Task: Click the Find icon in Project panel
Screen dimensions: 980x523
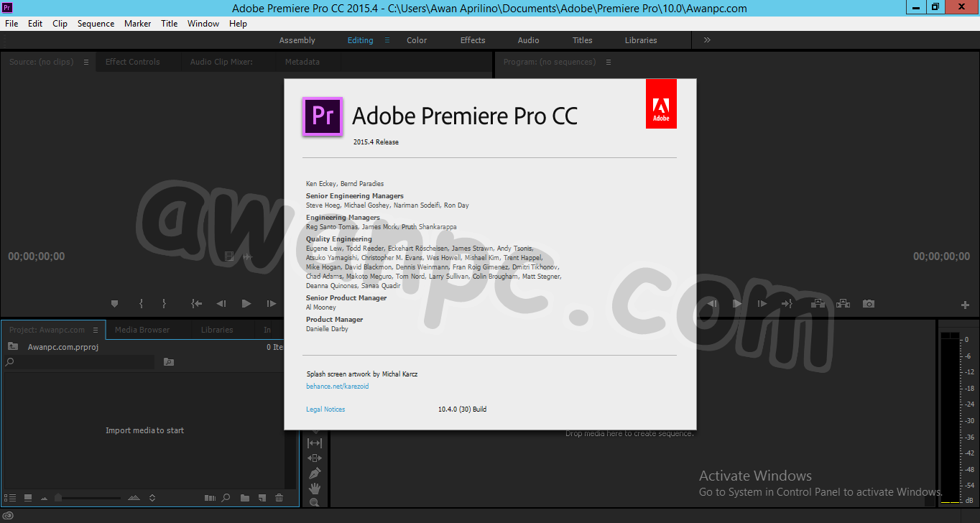Action: click(x=226, y=497)
